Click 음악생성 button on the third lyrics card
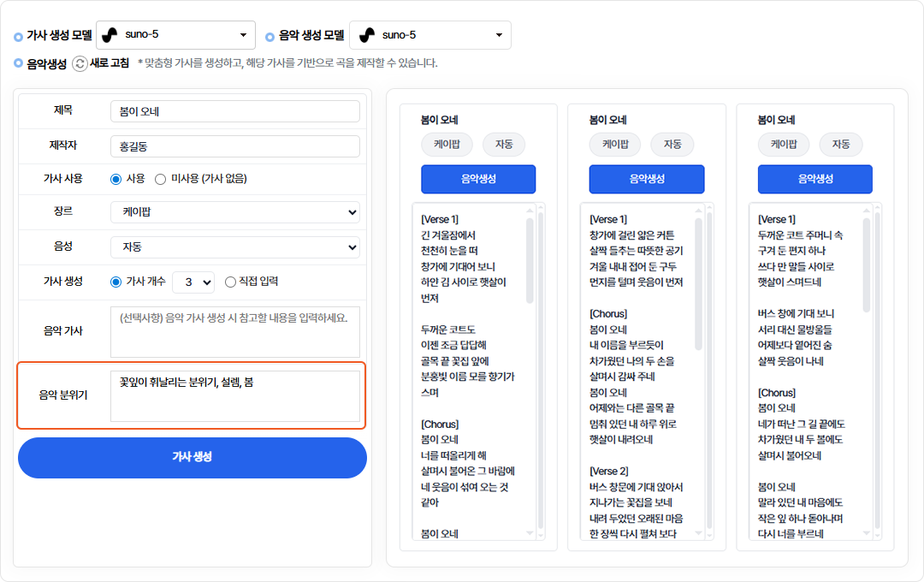924x582 pixels. [x=814, y=179]
